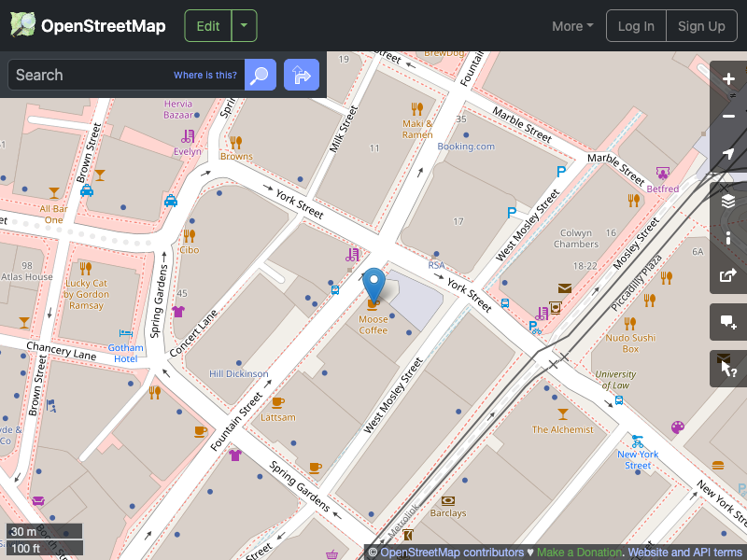Open the directions routing tool

[x=301, y=75]
